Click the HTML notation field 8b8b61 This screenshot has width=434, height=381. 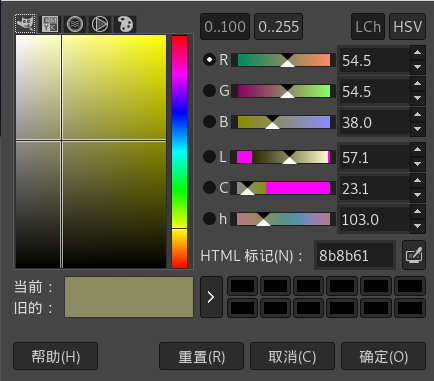(x=355, y=256)
